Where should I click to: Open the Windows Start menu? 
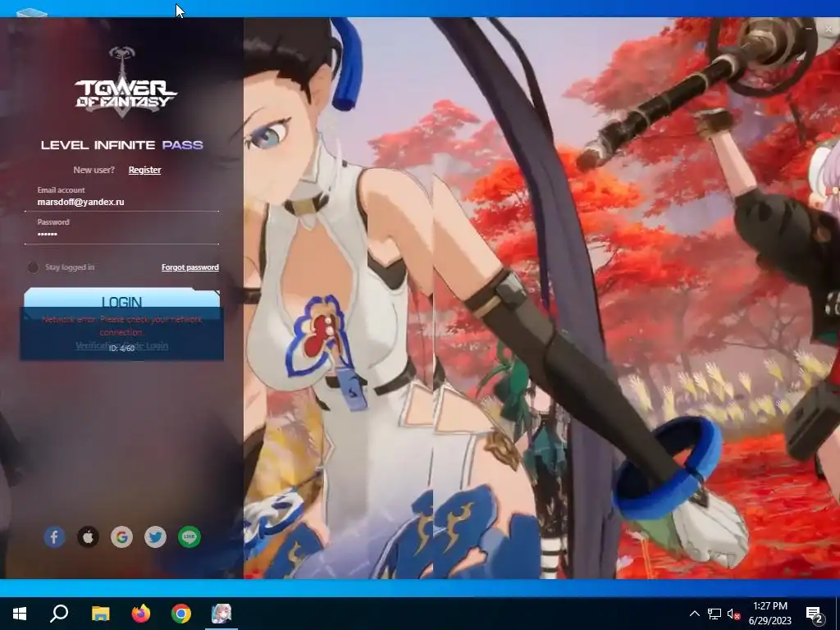[20, 614]
